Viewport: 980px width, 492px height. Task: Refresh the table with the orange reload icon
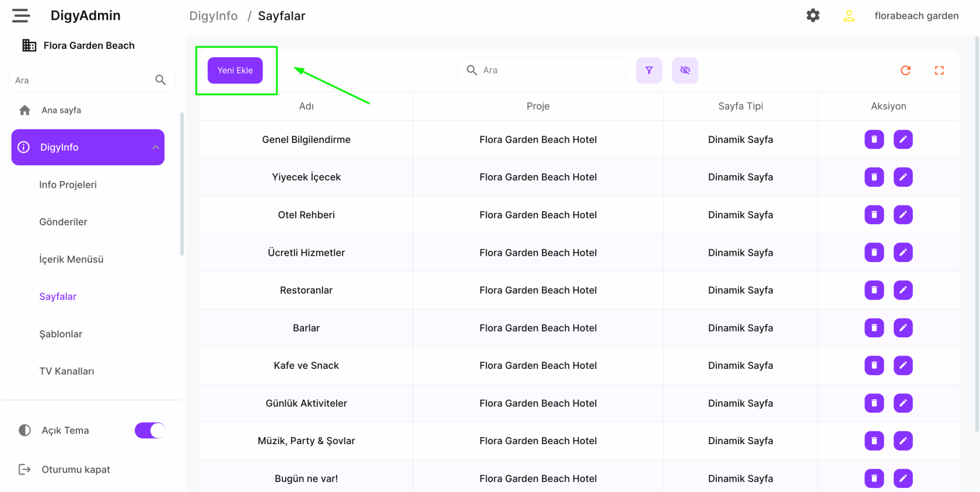pos(905,70)
